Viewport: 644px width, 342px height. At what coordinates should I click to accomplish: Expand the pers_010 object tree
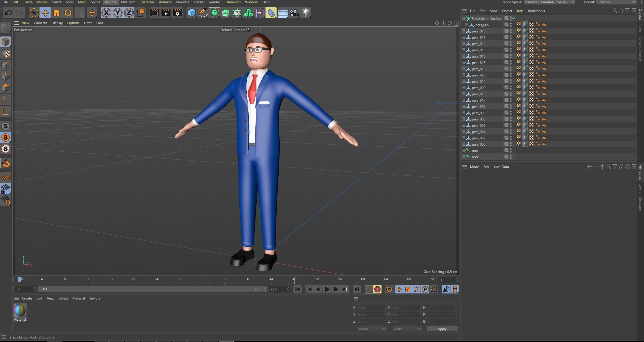[463, 31]
